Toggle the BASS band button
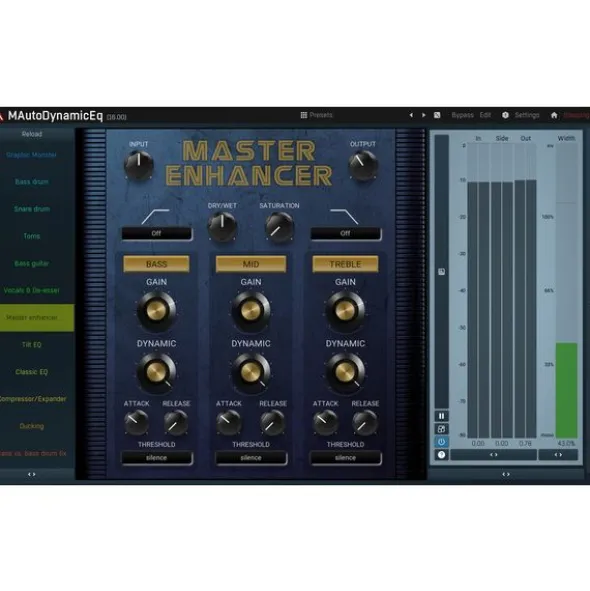Viewport: 590px width, 591px height. click(156, 264)
